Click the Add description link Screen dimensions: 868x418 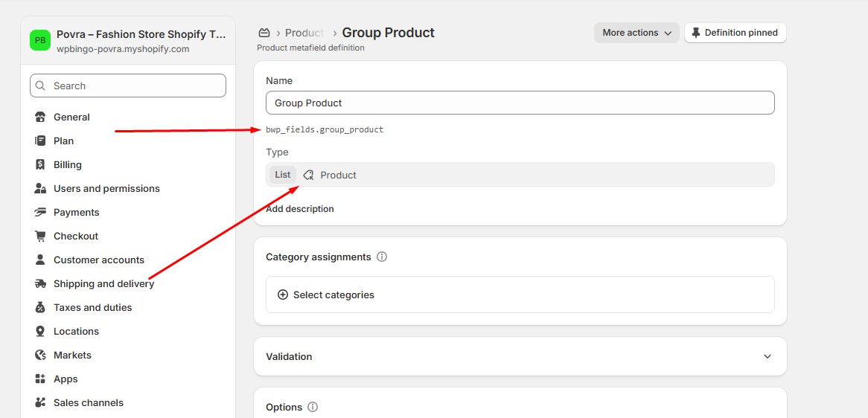[300, 209]
